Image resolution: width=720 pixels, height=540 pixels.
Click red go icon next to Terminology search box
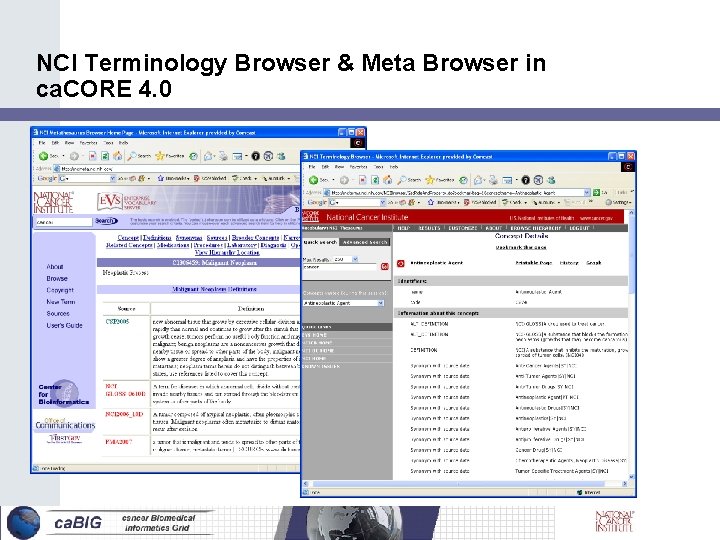[x=385, y=266]
